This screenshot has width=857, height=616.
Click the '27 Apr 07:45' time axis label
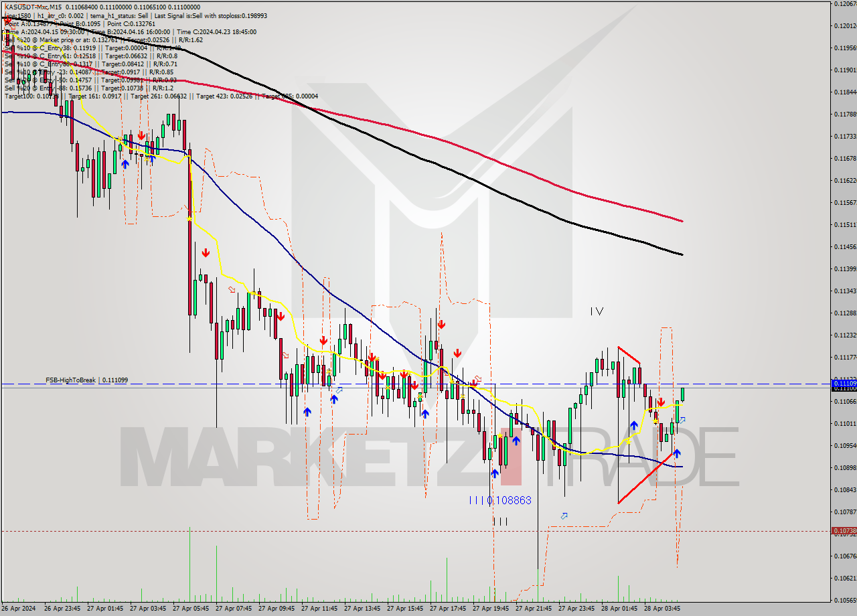pyautogui.click(x=234, y=609)
